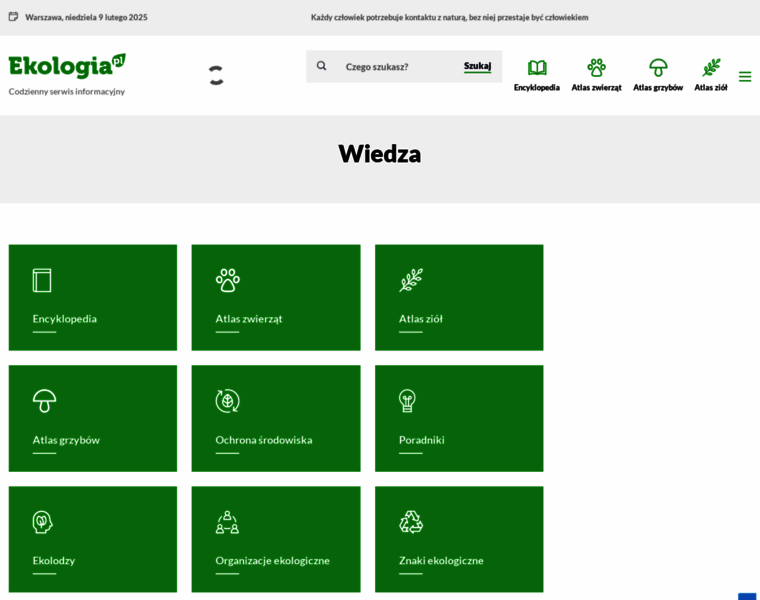760x600 pixels.
Task: Click the paw icon on the Atlas zwierząt tile
Action: (228, 280)
